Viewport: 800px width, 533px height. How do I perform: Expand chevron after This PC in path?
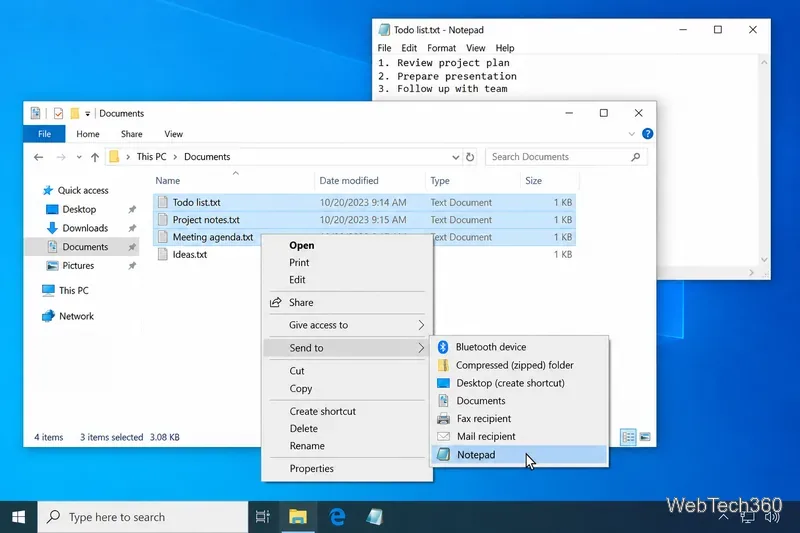[x=175, y=157]
